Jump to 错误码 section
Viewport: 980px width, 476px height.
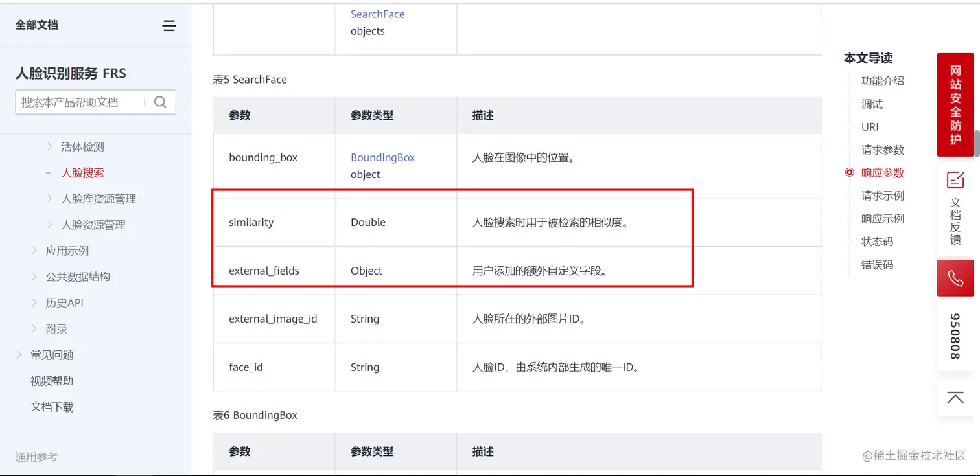pyautogui.click(x=877, y=265)
